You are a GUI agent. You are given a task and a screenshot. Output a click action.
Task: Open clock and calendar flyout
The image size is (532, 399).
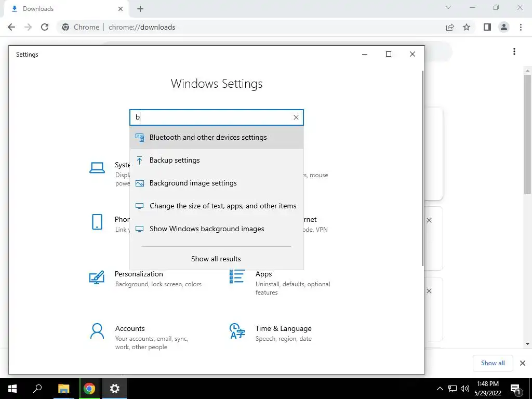(487, 389)
